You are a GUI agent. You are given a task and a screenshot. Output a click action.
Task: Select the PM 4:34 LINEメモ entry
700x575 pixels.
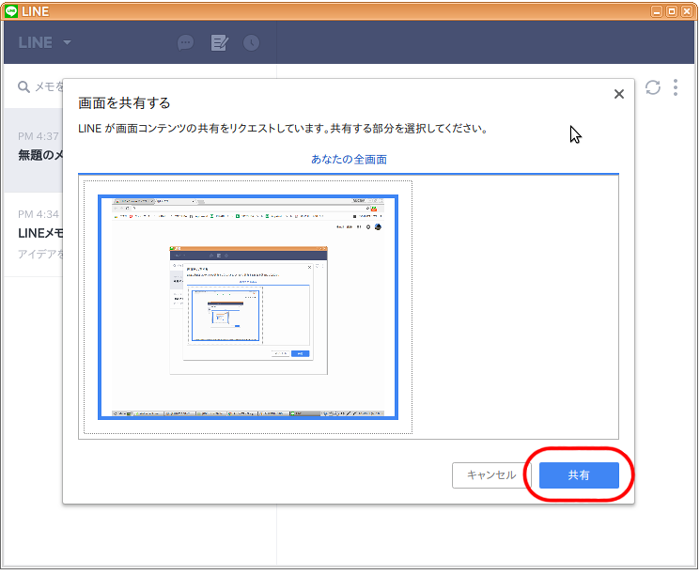[x=34, y=235]
